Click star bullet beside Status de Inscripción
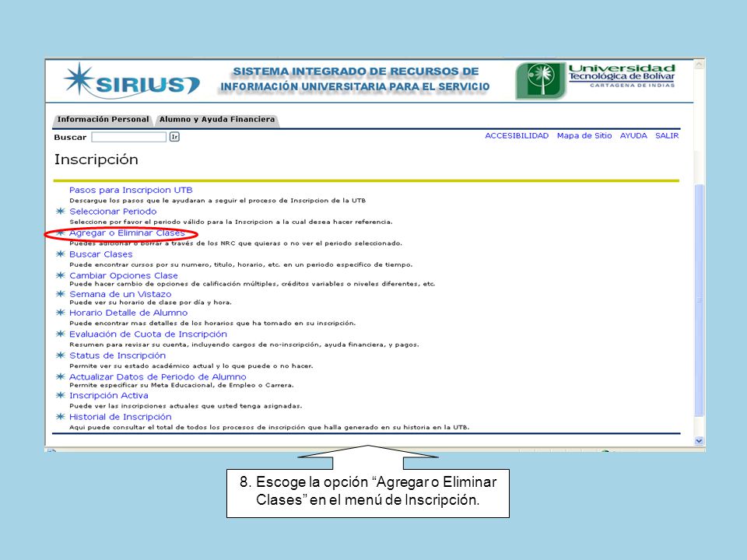Viewport: 747px width, 560px height. pos(61,355)
